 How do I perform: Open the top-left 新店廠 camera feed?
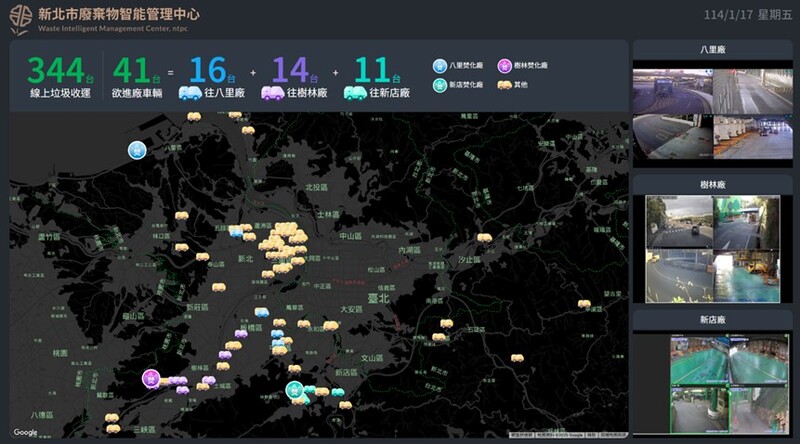click(699, 359)
